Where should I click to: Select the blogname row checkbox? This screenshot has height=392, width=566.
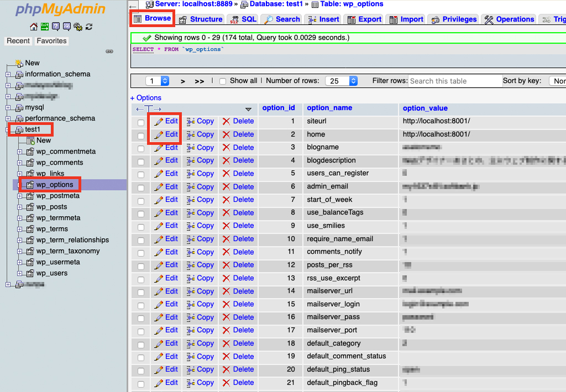point(141,149)
